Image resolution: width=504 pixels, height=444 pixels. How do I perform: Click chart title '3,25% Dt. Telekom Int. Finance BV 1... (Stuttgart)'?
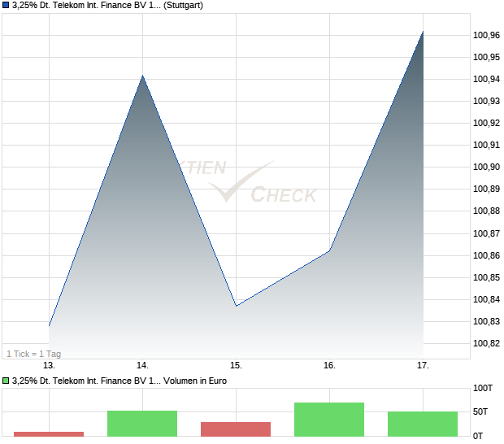click(x=107, y=6)
